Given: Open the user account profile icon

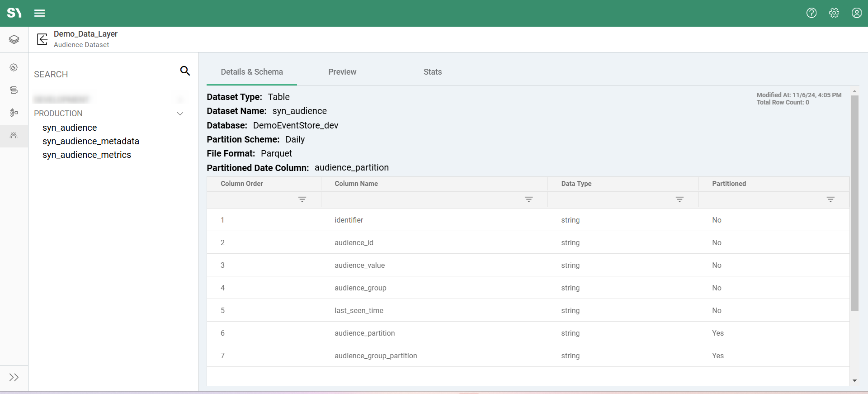Looking at the screenshot, I should coord(856,13).
